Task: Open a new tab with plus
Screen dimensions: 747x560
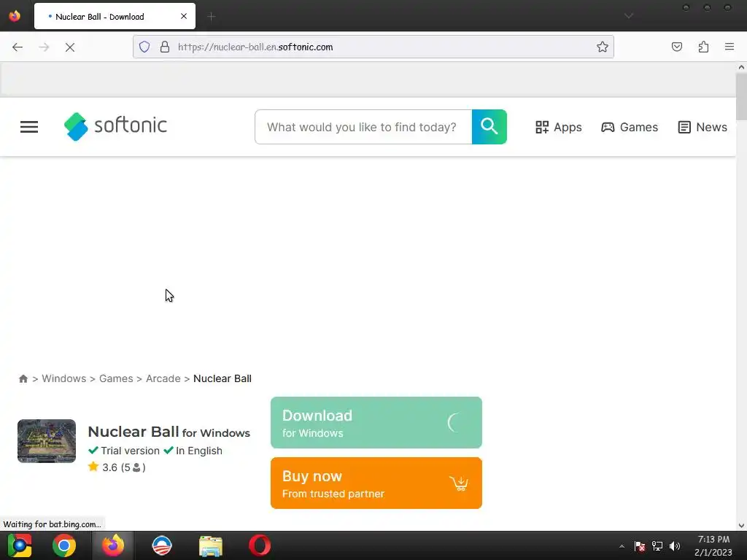Action: click(x=211, y=17)
